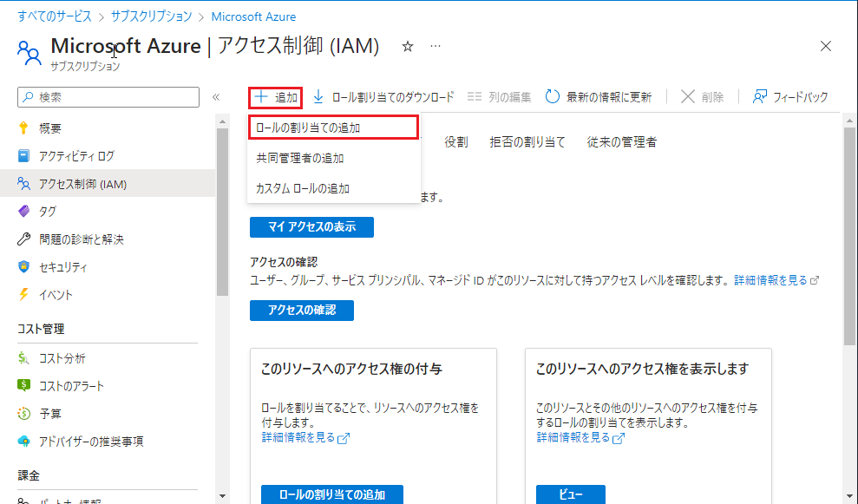Refresh with 最新の情報に更新 icon
The image size is (858, 504).
tap(599, 97)
